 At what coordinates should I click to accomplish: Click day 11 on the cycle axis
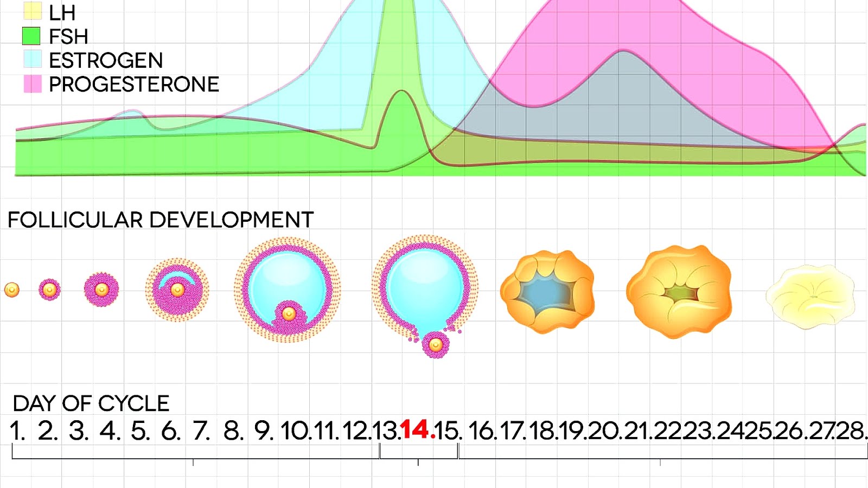click(327, 431)
